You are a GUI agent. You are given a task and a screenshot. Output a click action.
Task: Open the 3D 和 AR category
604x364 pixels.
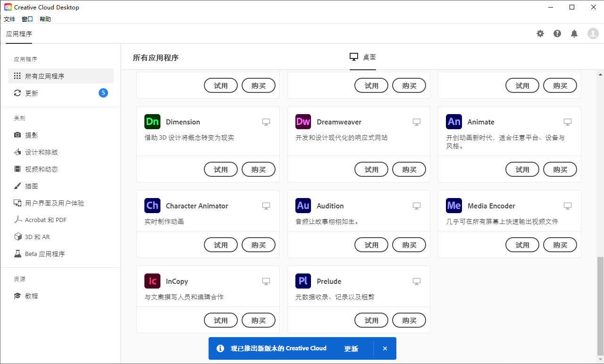61,237
